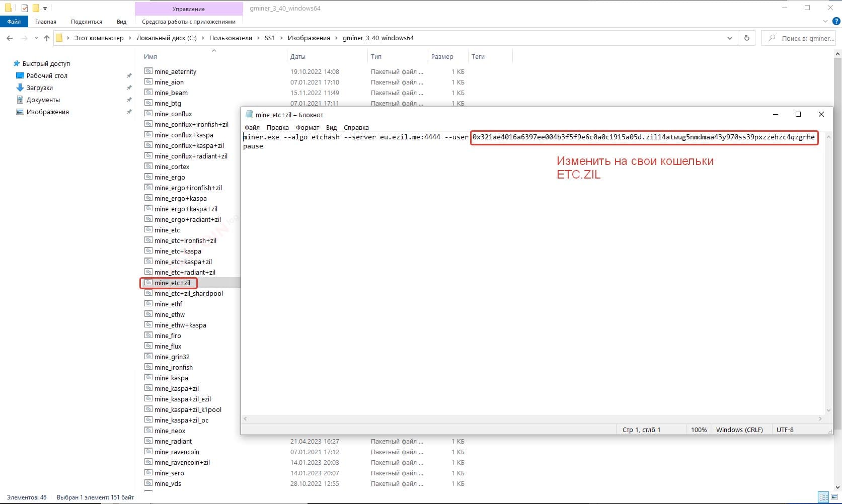Click the Notepad horizontal scrollbar track
Screen dimensions: 842x504
click(533, 418)
